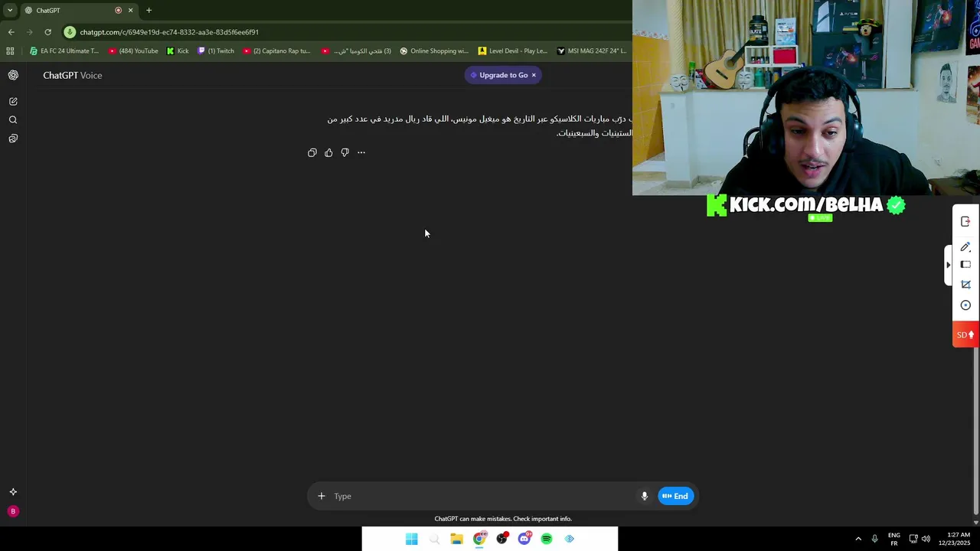Image resolution: width=980 pixels, height=551 pixels.
Task: Click the chatgpt.com URL address bar
Action: [169, 32]
